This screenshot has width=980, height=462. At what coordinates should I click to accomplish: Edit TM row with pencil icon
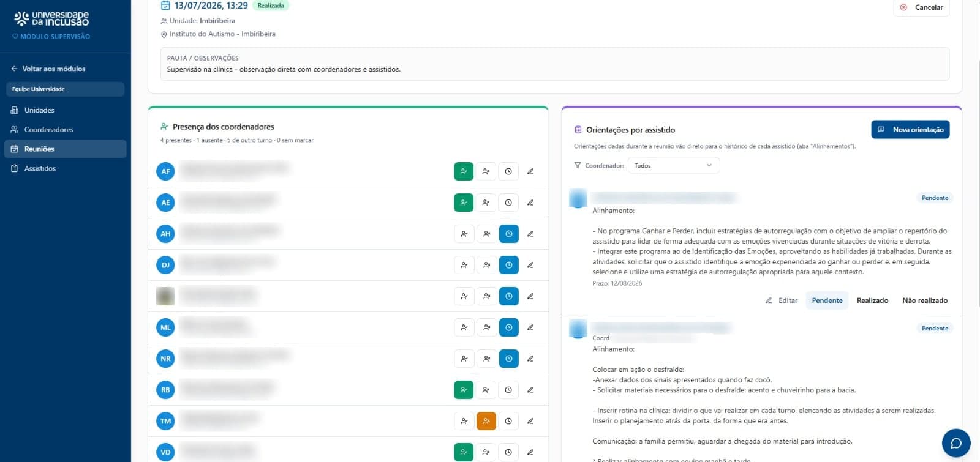530,421
